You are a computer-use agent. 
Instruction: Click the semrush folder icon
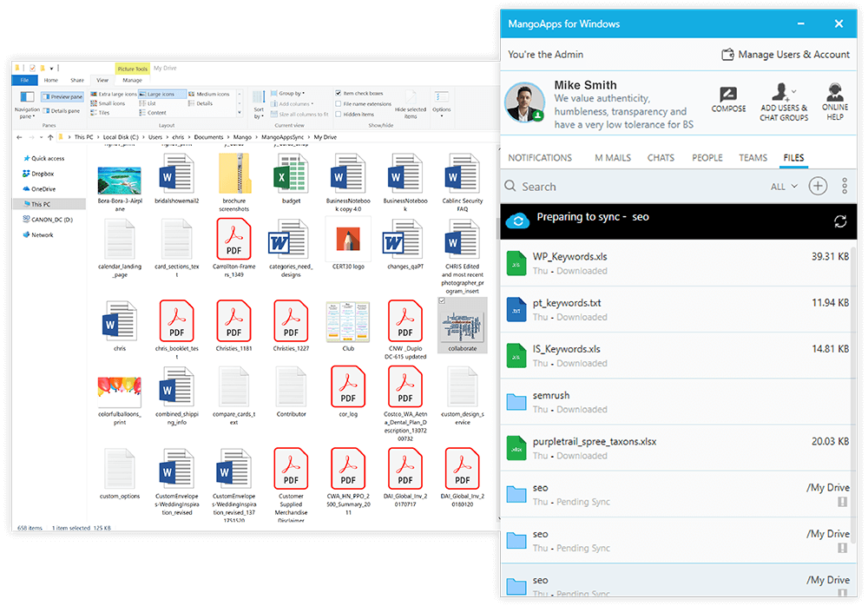[x=516, y=402]
